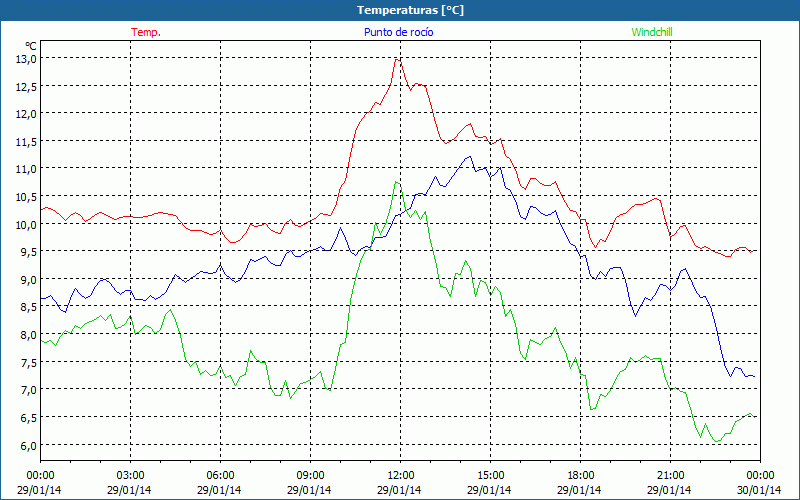Click the 13,0 y-axis value
Screen dimensions: 800x500
click(26, 59)
